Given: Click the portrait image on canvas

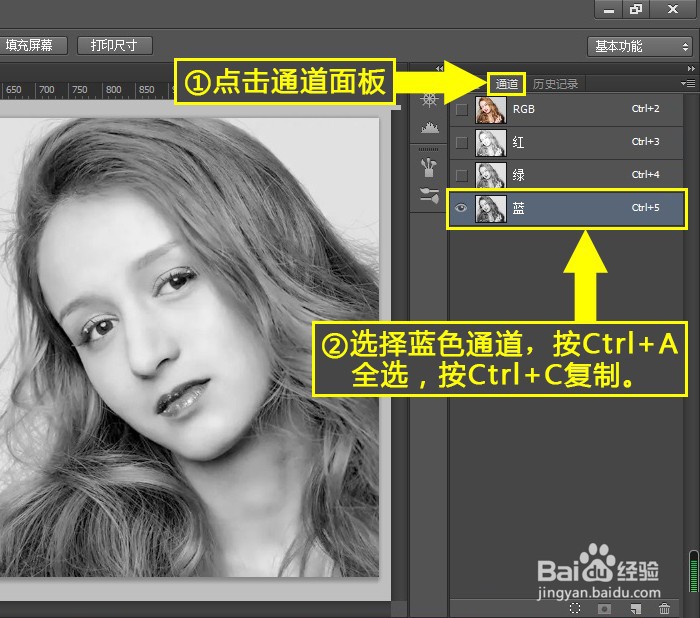Looking at the screenshot, I should pyautogui.click(x=189, y=347).
